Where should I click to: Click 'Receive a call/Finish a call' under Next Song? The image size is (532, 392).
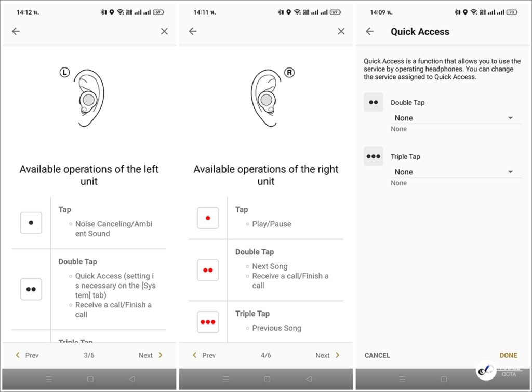pyautogui.click(x=290, y=281)
